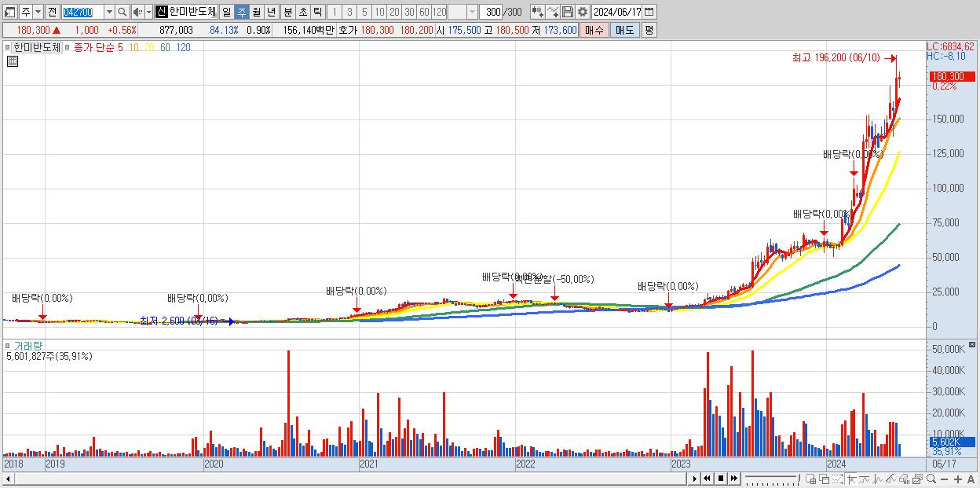The height and width of the screenshot is (488, 980).
Task: Select the 초 (second) period toggle
Action: click(x=302, y=12)
